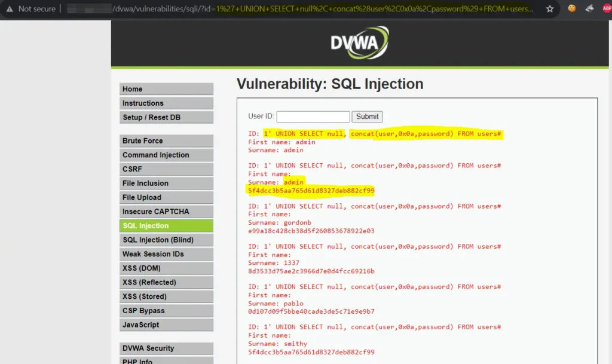
Task: Navigate to File Upload
Action: coord(166,197)
